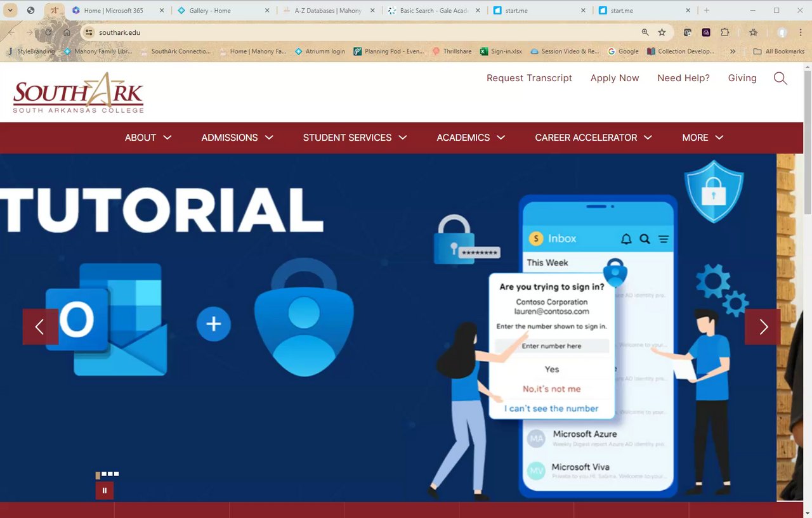The image size is (812, 518).
Task: Open the Sign-in.xlsx bookmark
Action: coord(501,51)
